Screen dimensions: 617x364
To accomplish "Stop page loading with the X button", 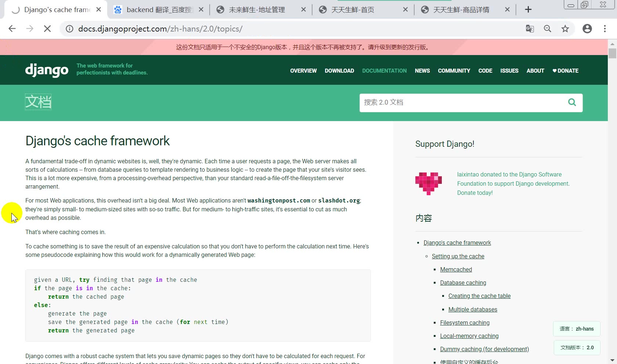I will tap(47, 29).
